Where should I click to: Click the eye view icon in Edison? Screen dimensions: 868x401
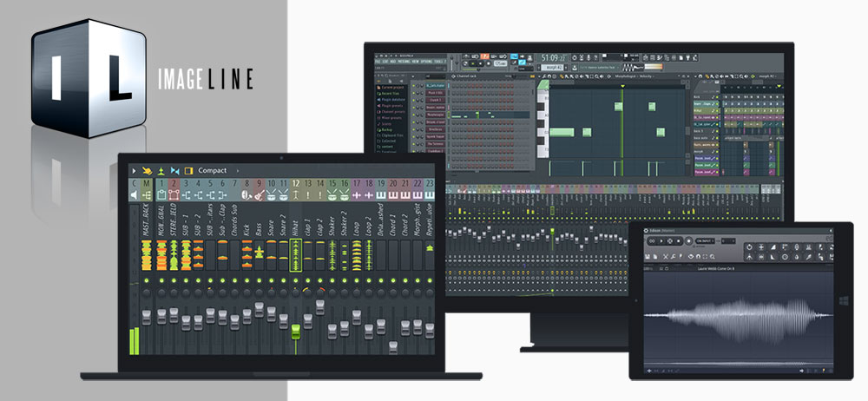point(691,256)
